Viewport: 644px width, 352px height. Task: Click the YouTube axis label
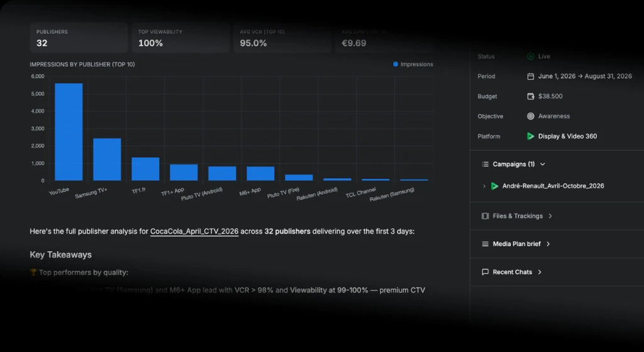click(59, 191)
